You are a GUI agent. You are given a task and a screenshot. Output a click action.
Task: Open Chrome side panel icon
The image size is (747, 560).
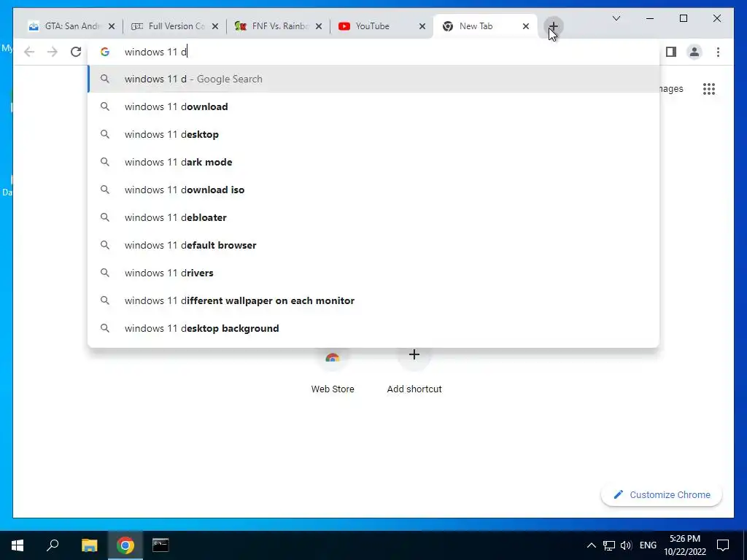point(671,52)
